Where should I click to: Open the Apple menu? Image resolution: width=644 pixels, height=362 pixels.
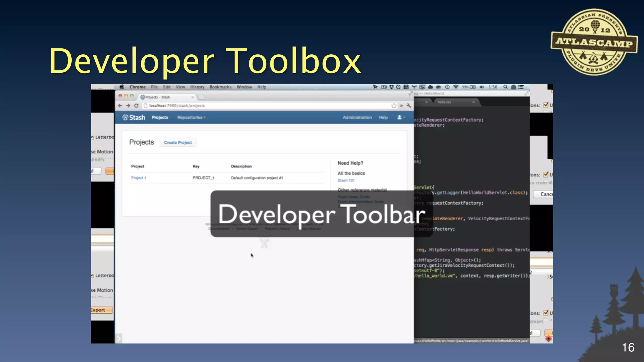(x=122, y=87)
